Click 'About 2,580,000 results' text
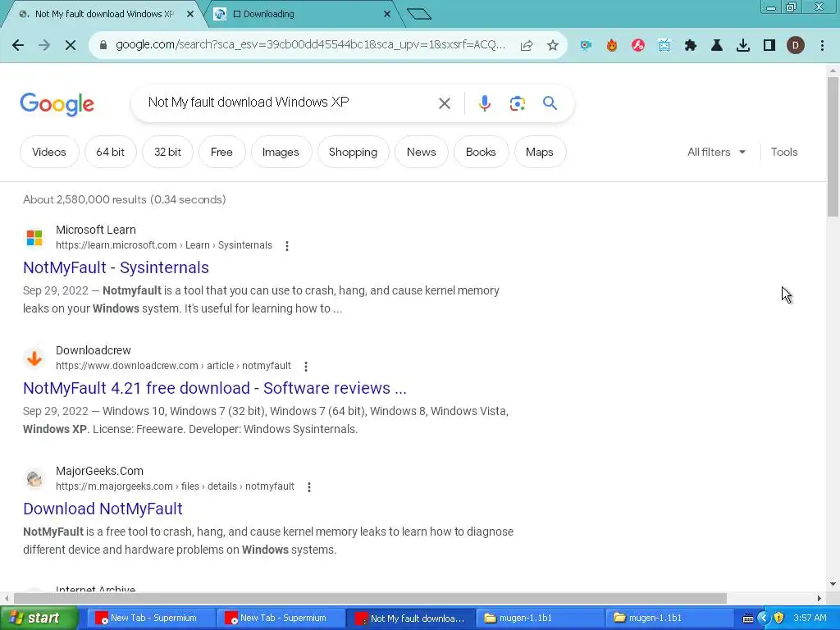 pyautogui.click(x=125, y=199)
